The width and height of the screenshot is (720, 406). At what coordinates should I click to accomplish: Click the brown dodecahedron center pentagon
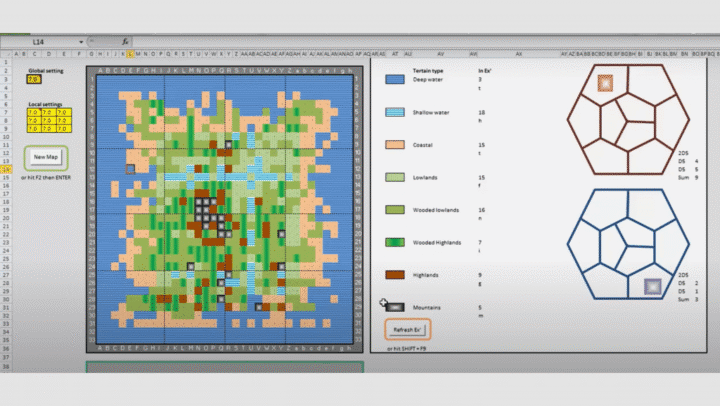point(628,121)
